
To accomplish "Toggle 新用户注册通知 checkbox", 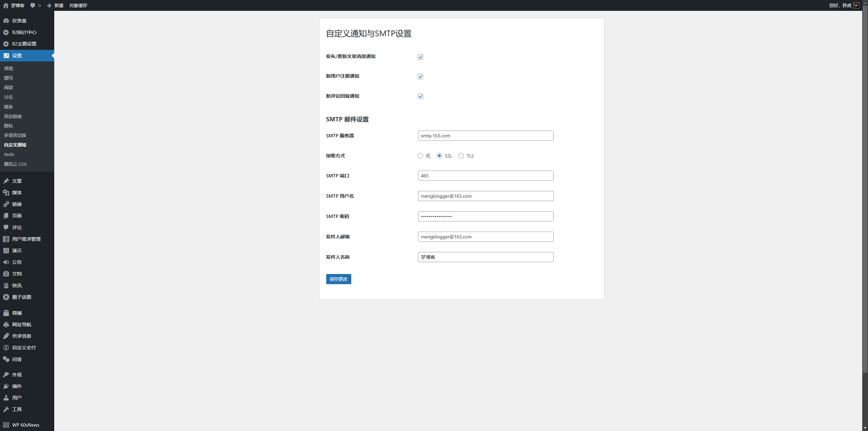I will (420, 77).
